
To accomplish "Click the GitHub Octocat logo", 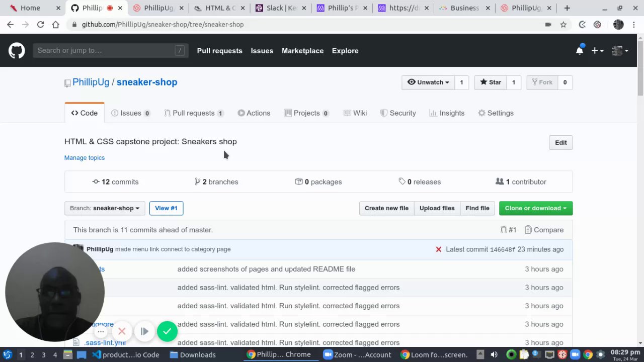I will click(x=17, y=50).
